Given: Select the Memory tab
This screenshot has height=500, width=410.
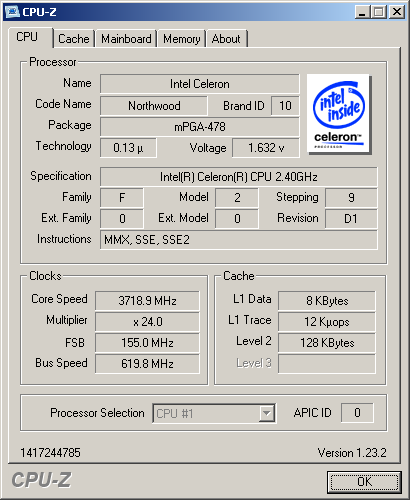Looking at the screenshot, I should click(182, 39).
